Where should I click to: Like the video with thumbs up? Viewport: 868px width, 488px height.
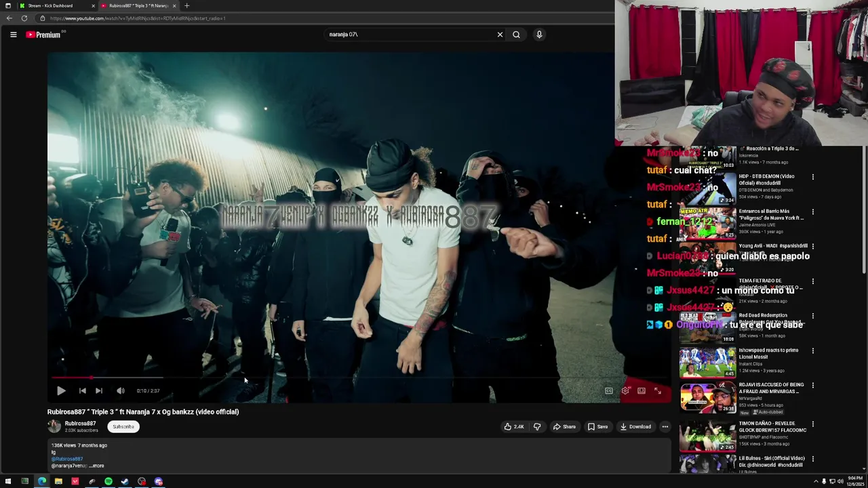[513, 427]
